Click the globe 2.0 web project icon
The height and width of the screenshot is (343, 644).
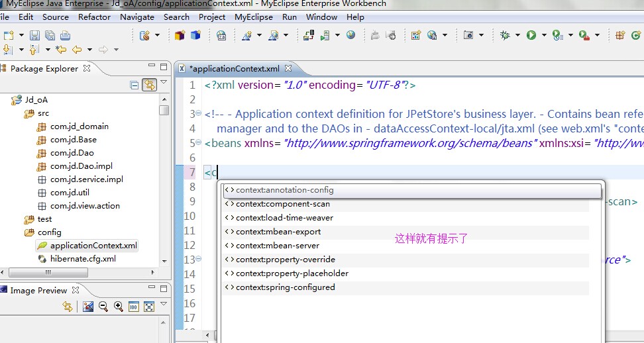(x=221, y=35)
